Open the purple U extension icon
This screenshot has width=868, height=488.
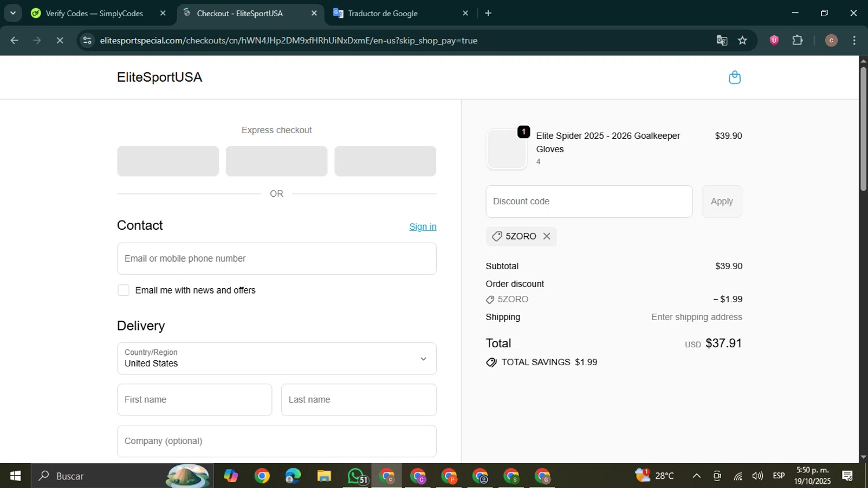pos(774,41)
